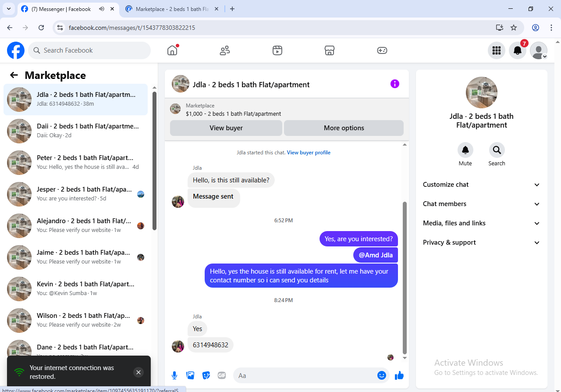561x392 pixels.
Task: Open the Friends icon in top navigation
Action: (225, 50)
